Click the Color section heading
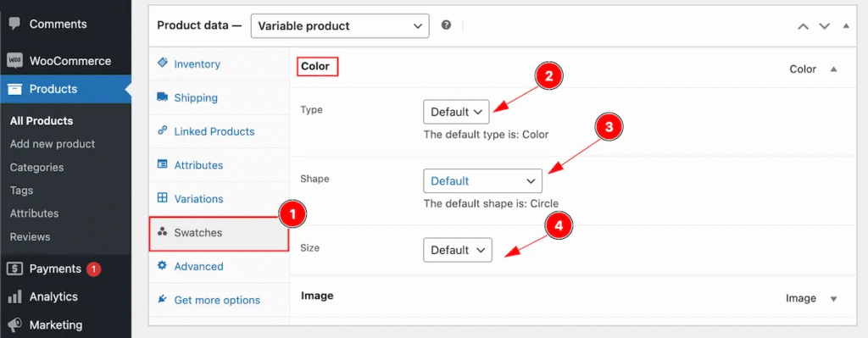Viewport: 868px width, 338px height. coord(315,66)
